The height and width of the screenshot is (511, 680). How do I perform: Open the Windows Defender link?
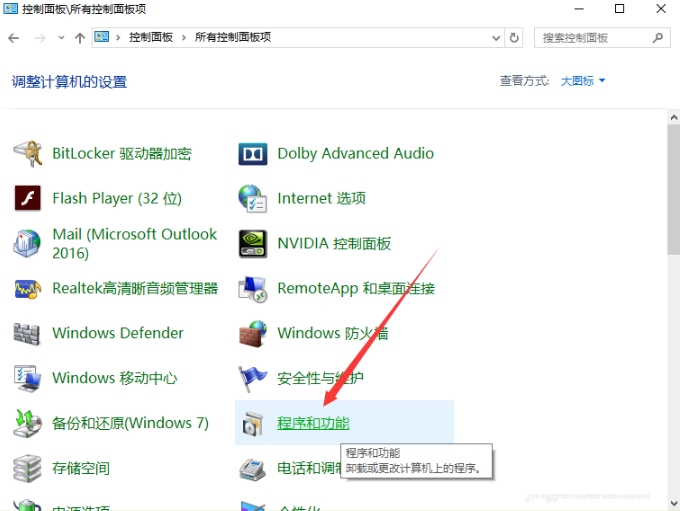coord(118,333)
